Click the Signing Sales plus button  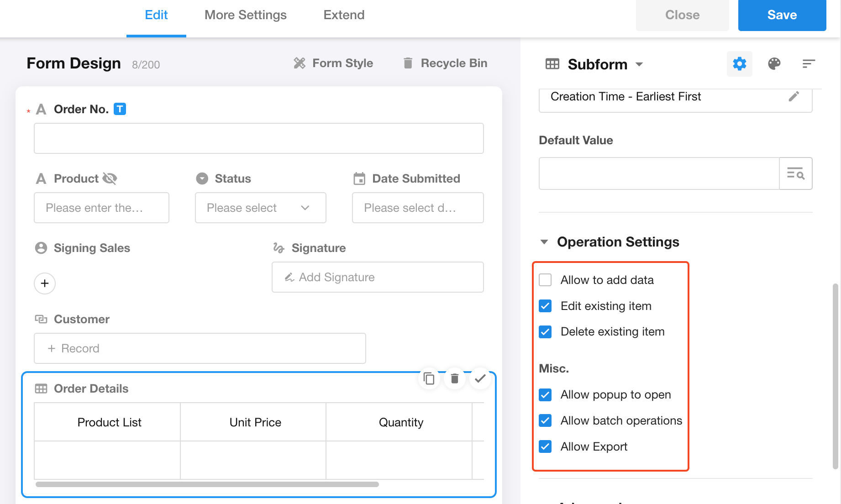[x=45, y=283]
